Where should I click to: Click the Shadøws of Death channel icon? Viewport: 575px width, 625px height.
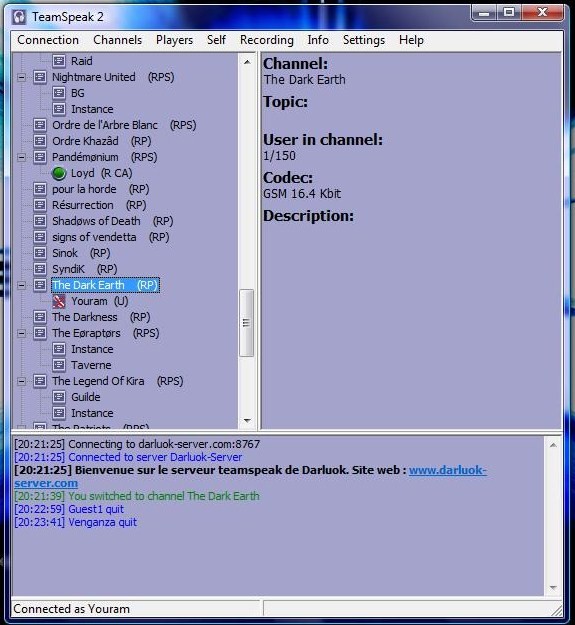coord(40,221)
